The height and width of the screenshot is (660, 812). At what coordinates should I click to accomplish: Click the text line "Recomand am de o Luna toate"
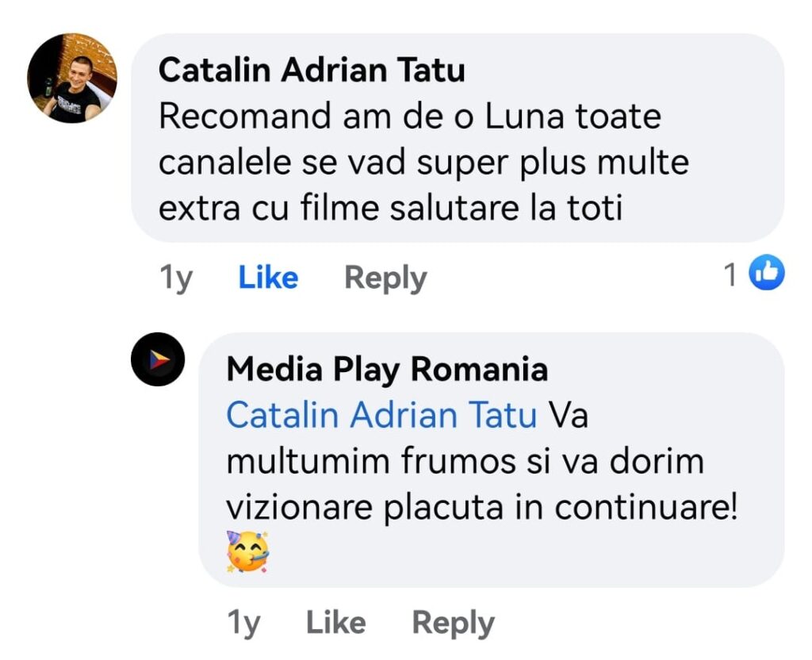pos(410,117)
